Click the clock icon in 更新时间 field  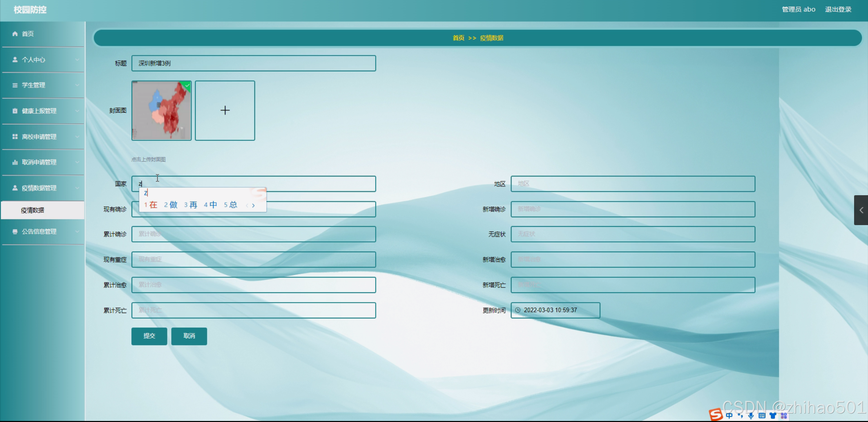click(x=518, y=310)
